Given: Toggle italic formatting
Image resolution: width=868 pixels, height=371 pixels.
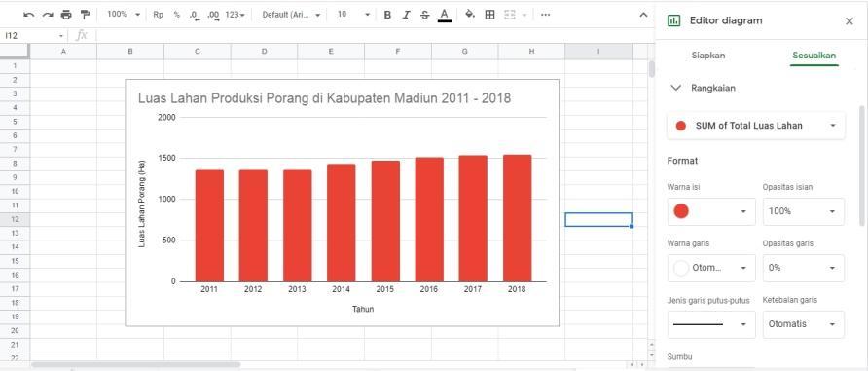Looking at the screenshot, I should 407,15.
